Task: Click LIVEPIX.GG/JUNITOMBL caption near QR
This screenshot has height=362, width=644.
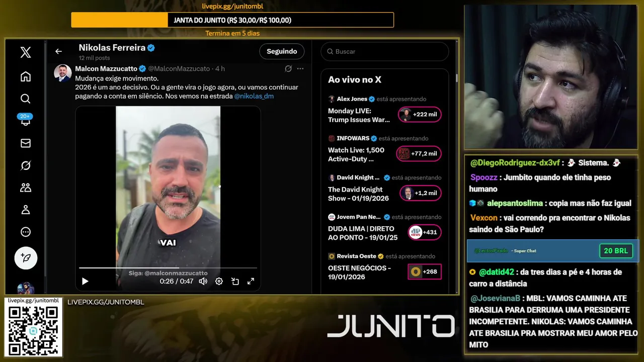Action: pyautogui.click(x=106, y=302)
